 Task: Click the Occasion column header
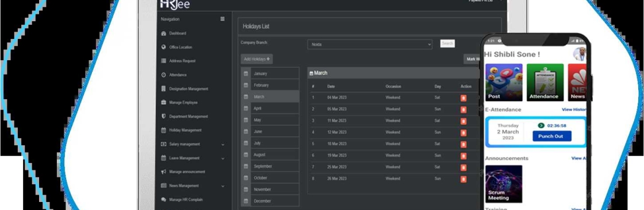(x=393, y=87)
